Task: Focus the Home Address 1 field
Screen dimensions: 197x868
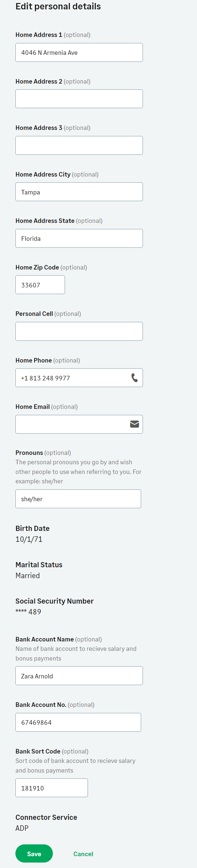Action: pyautogui.click(x=79, y=53)
